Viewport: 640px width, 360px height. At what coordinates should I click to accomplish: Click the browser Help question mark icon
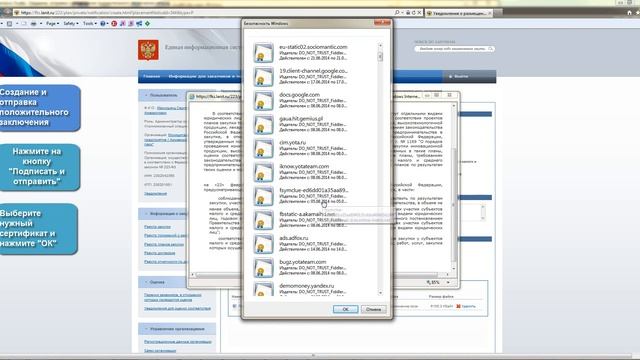[x=103, y=24]
